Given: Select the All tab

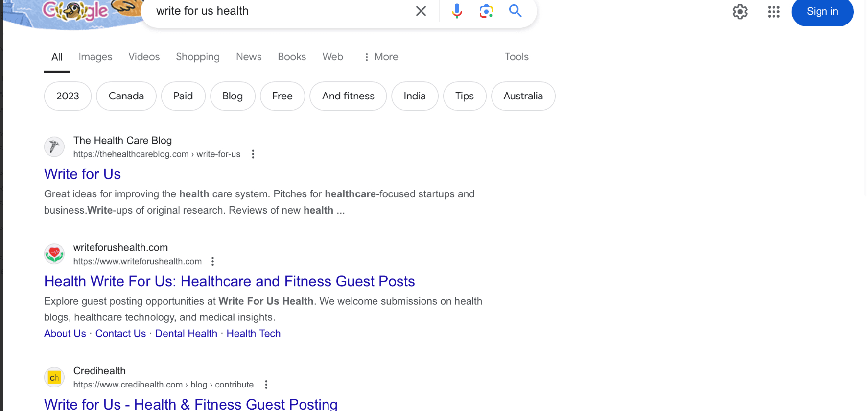Looking at the screenshot, I should coord(57,57).
